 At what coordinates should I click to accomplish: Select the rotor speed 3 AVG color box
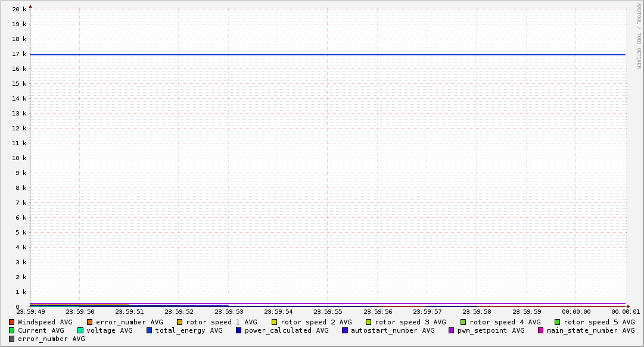369,322
